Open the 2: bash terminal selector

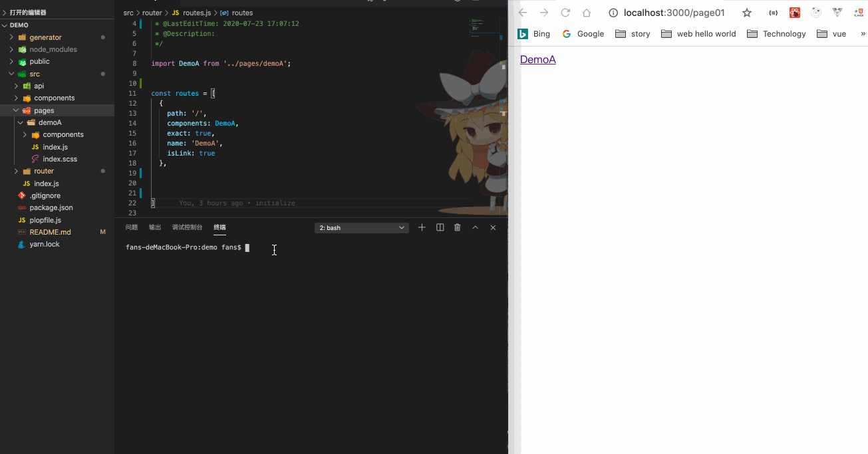point(361,227)
